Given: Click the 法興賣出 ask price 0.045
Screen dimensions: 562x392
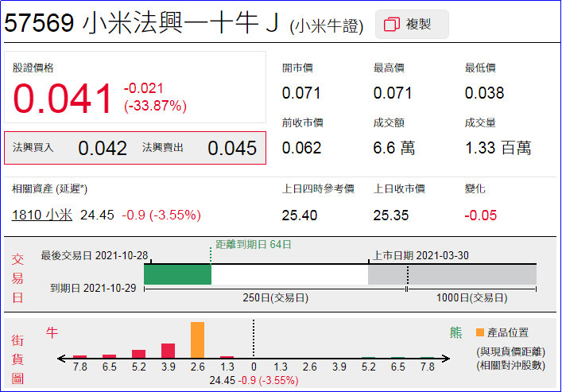Looking at the screenshot, I should pyautogui.click(x=232, y=148).
